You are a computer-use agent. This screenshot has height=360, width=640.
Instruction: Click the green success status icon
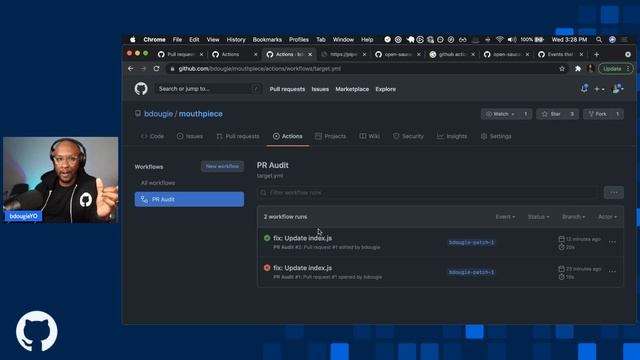(267, 238)
